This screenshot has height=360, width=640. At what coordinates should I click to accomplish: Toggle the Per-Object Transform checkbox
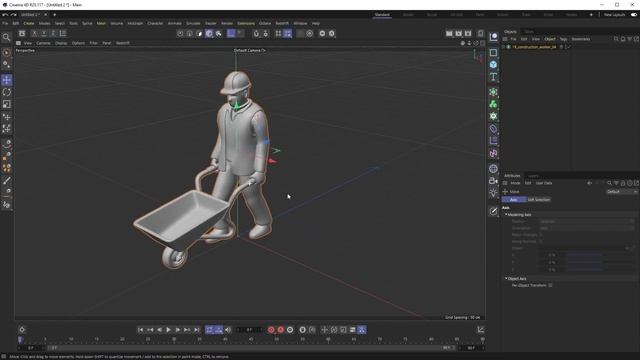pos(550,285)
